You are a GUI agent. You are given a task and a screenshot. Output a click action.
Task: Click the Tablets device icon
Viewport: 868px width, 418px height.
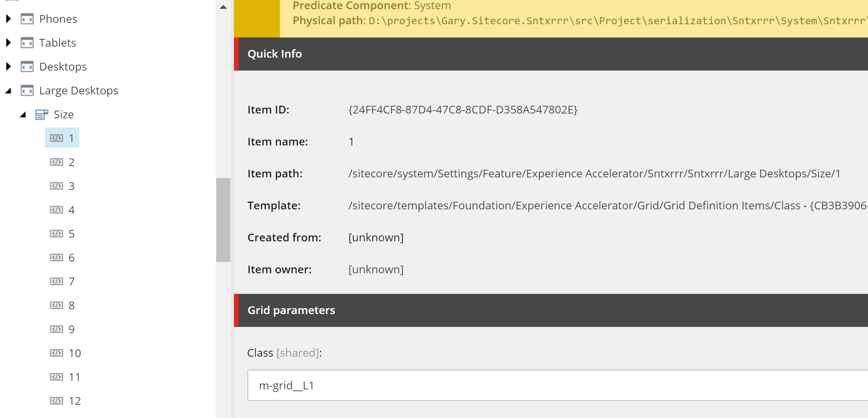pos(27,43)
